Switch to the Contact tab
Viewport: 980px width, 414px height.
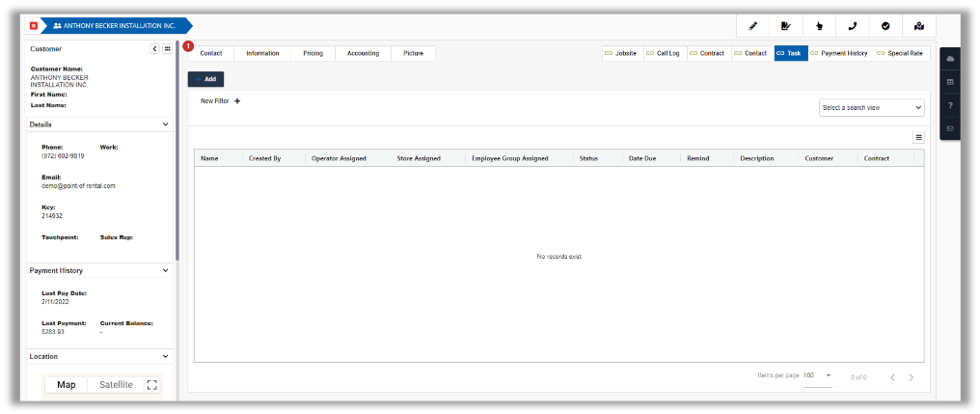tap(211, 54)
